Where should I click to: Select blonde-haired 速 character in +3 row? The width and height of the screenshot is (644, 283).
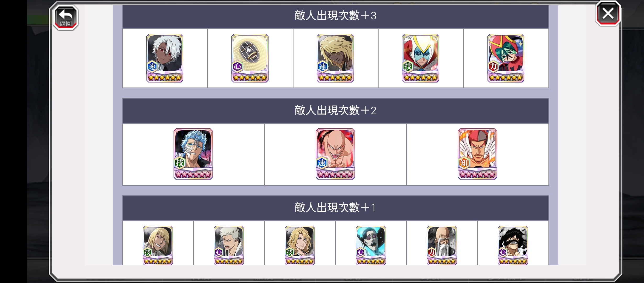335,58
